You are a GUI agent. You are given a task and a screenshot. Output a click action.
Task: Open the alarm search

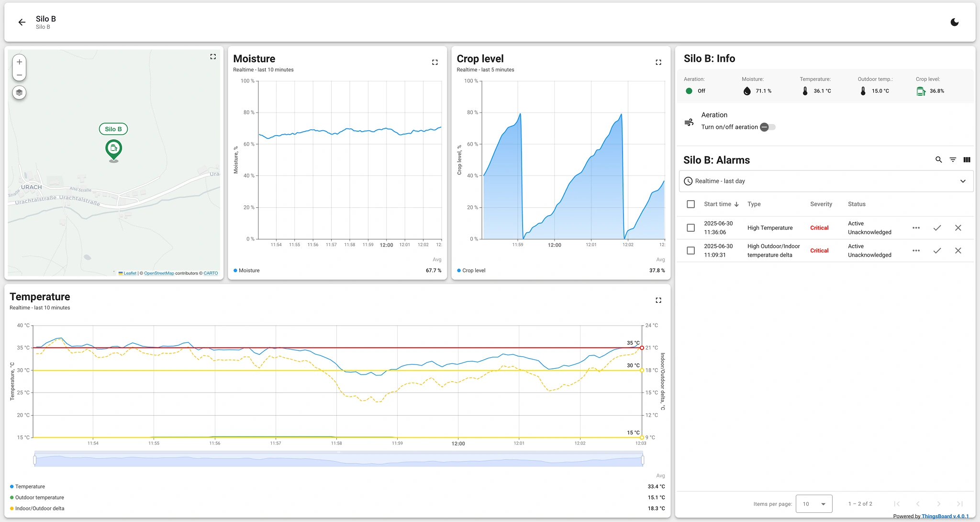pyautogui.click(x=937, y=159)
